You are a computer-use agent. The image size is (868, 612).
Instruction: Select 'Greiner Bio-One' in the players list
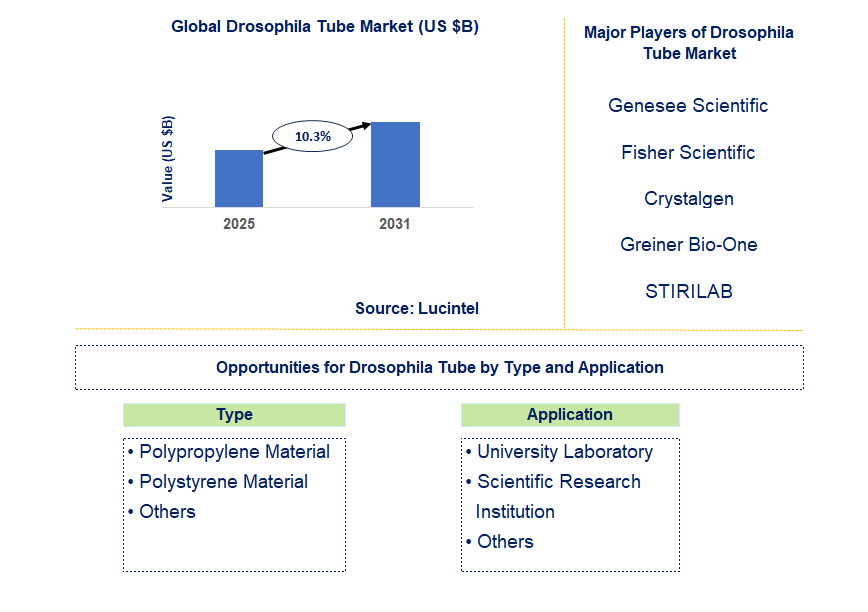click(689, 245)
